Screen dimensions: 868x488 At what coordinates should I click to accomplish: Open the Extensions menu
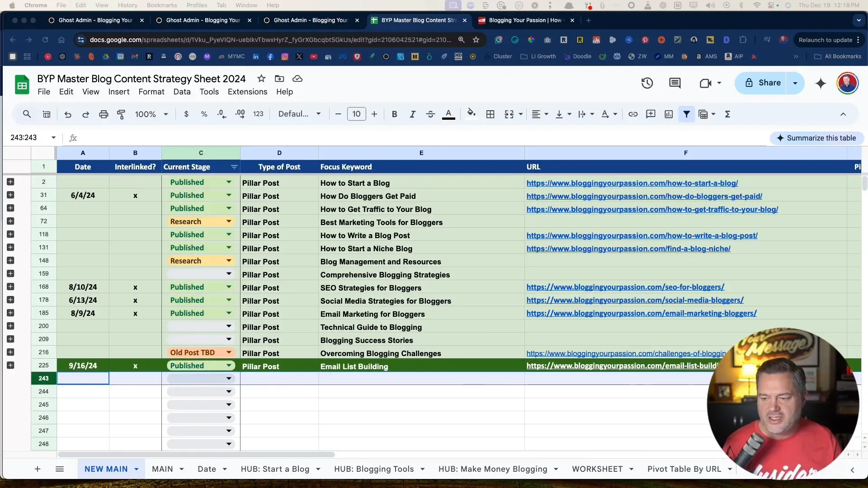(x=247, y=92)
